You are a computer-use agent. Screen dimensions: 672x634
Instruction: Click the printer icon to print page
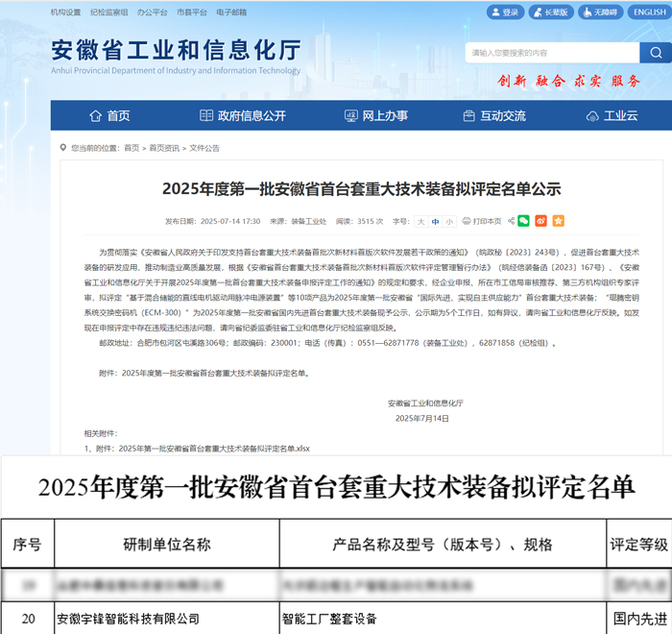[x=468, y=221]
